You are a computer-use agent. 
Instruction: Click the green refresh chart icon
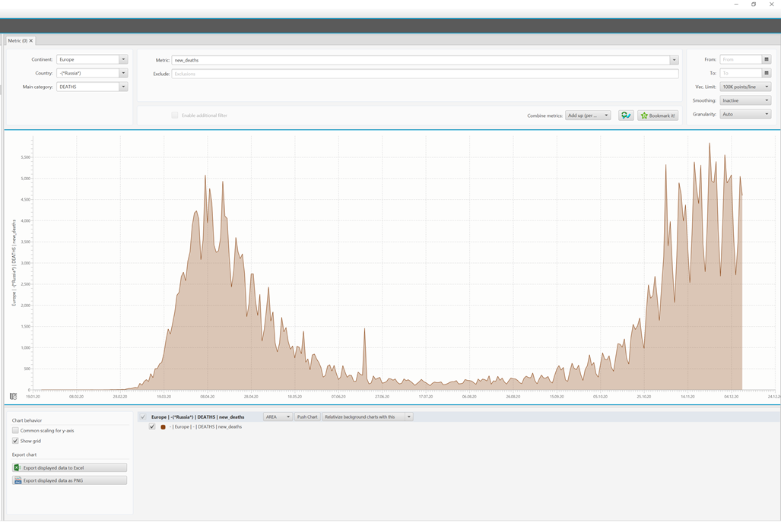click(626, 116)
